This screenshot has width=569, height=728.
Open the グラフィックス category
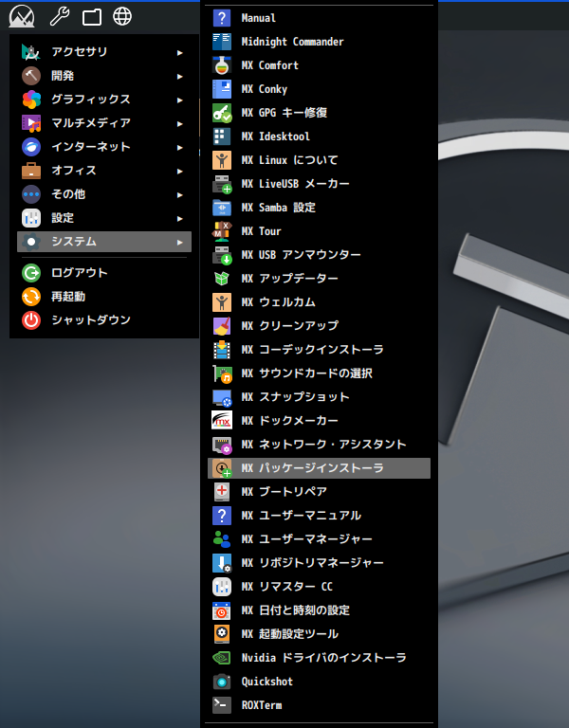click(x=104, y=99)
